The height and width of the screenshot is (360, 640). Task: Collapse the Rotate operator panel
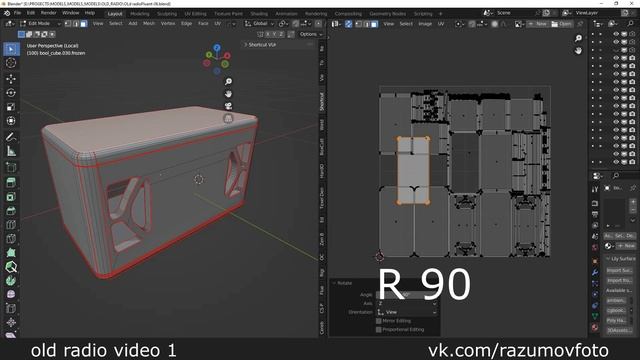tap(335, 283)
